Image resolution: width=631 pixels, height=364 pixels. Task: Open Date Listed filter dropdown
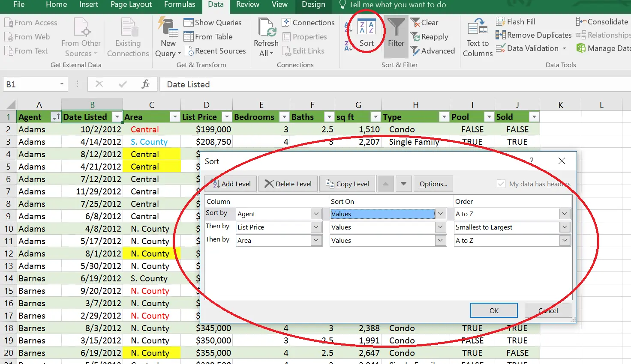pyautogui.click(x=117, y=117)
